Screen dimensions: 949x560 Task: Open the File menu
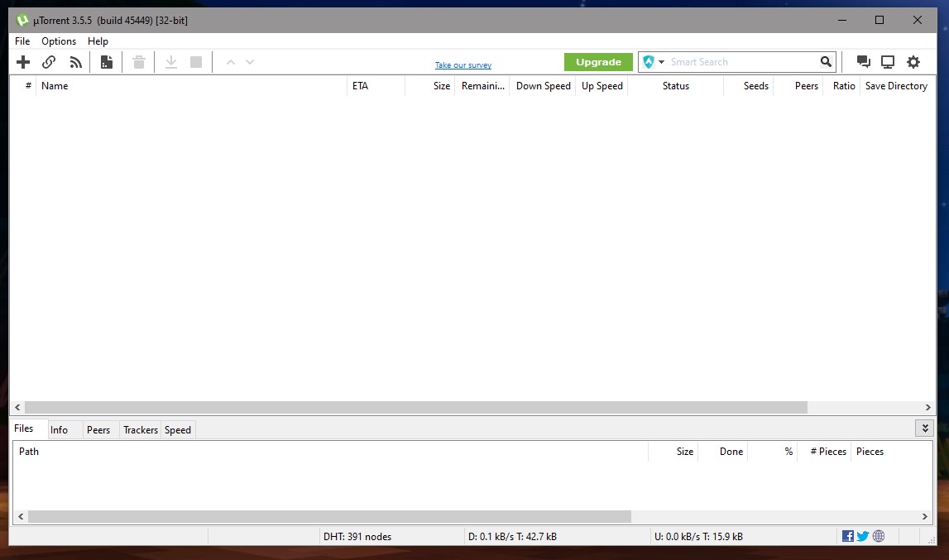[22, 41]
